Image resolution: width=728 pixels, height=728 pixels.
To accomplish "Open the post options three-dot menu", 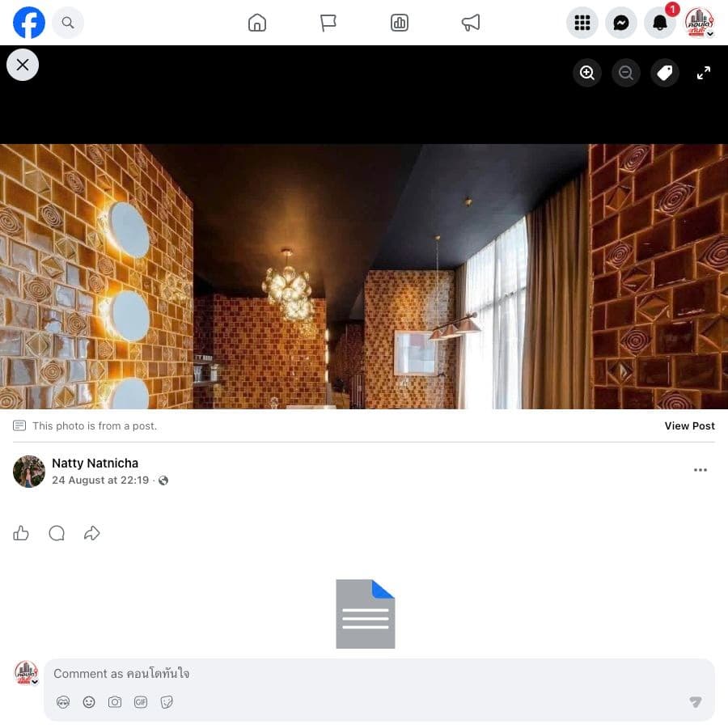I will coord(700,470).
